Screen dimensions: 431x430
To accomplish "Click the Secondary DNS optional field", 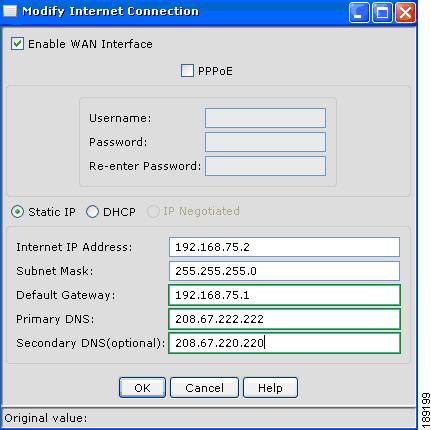I will (x=284, y=343).
